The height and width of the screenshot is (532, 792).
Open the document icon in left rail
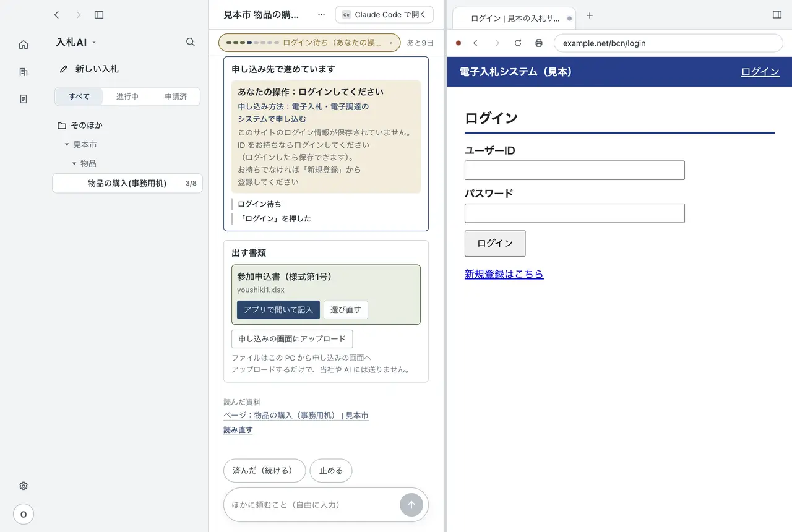pyautogui.click(x=24, y=99)
